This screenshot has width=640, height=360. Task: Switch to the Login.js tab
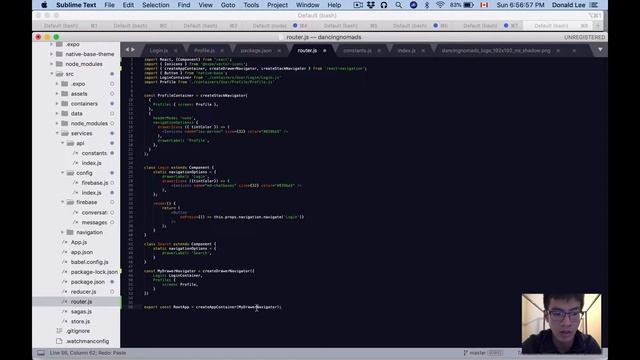tap(158, 51)
